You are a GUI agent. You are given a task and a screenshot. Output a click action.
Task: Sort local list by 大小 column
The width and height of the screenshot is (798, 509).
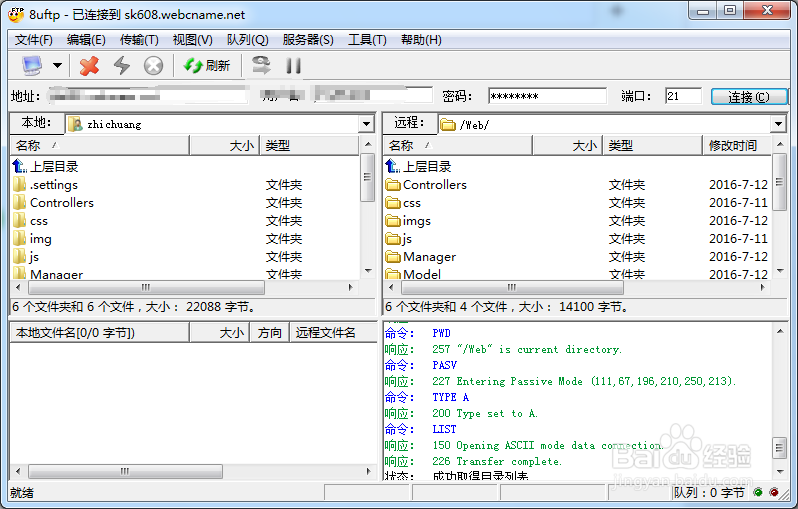pyautogui.click(x=224, y=146)
